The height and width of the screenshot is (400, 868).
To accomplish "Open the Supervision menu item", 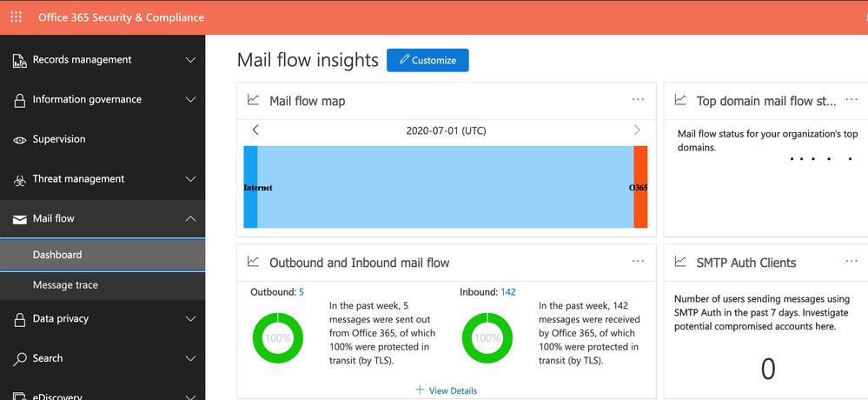I will pyautogui.click(x=103, y=140).
